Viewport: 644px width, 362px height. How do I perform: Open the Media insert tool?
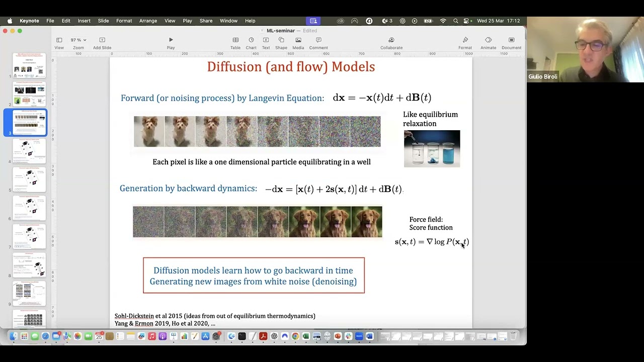point(298,40)
